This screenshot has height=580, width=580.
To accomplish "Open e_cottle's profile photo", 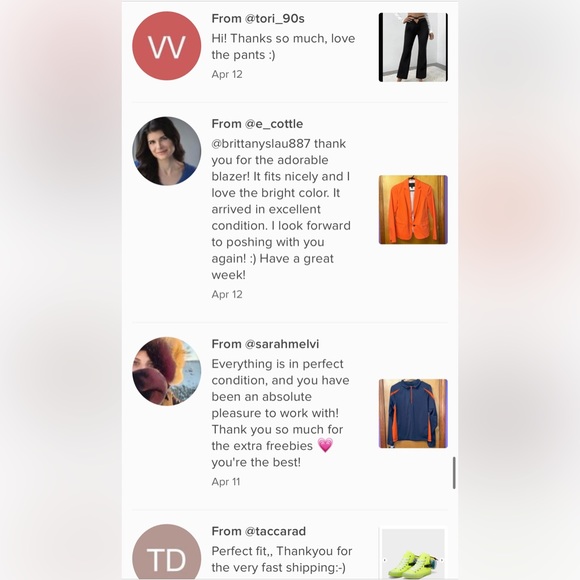I will tap(166, 151).
